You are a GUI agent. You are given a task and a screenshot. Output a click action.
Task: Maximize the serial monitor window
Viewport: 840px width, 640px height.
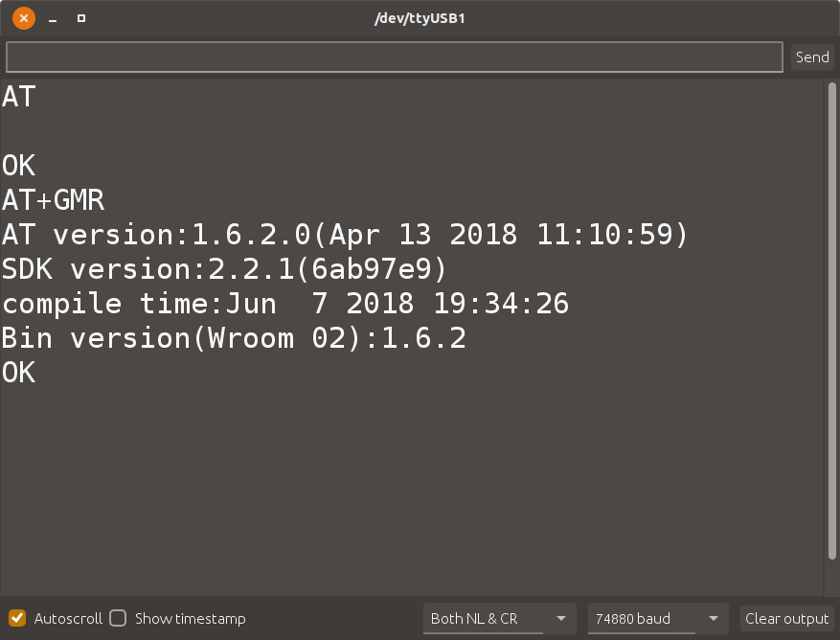[81, 18]
